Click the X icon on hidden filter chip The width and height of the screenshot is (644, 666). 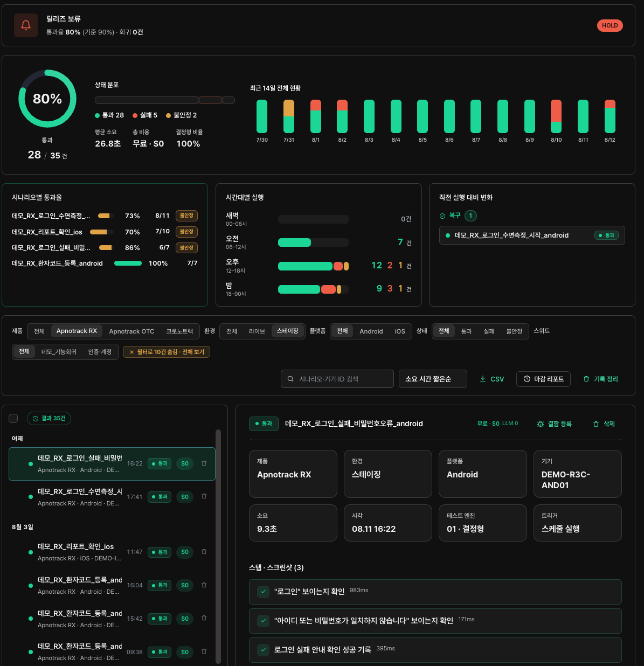[x=131, y=352]
